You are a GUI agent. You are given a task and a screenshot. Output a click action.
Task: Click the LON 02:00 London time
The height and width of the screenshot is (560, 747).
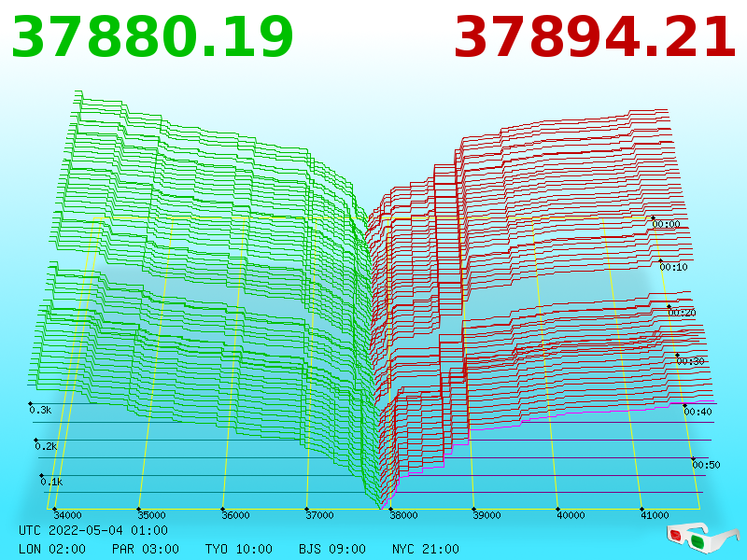click(52, 549)
